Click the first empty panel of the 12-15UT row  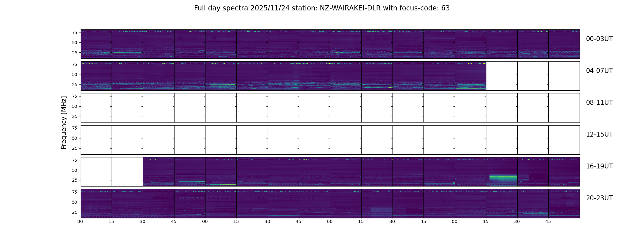(x=96, y=140)
